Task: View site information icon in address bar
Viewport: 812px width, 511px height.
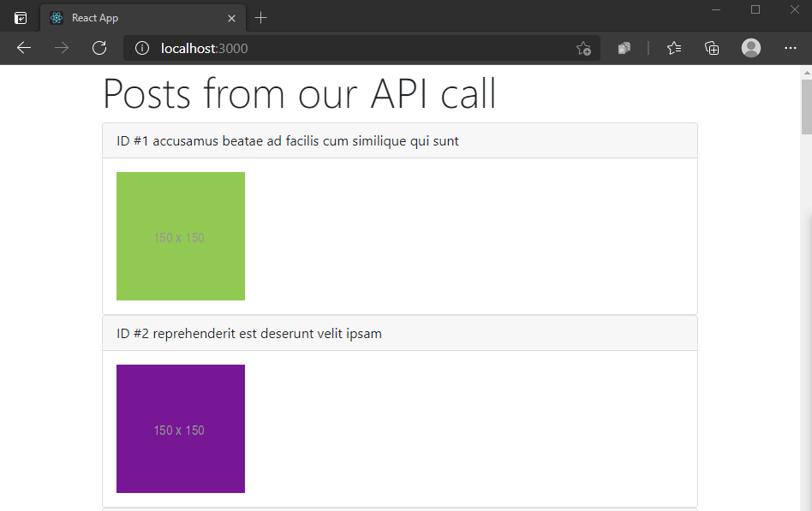Action: pyautogui.click(x=142, y=48)
